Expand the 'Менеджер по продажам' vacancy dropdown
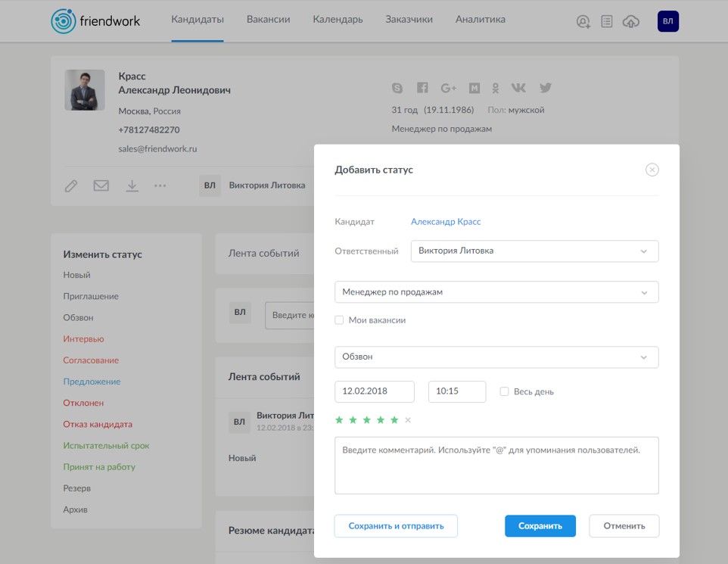Viewport: 728px width, 564px height. pos(496,291)
